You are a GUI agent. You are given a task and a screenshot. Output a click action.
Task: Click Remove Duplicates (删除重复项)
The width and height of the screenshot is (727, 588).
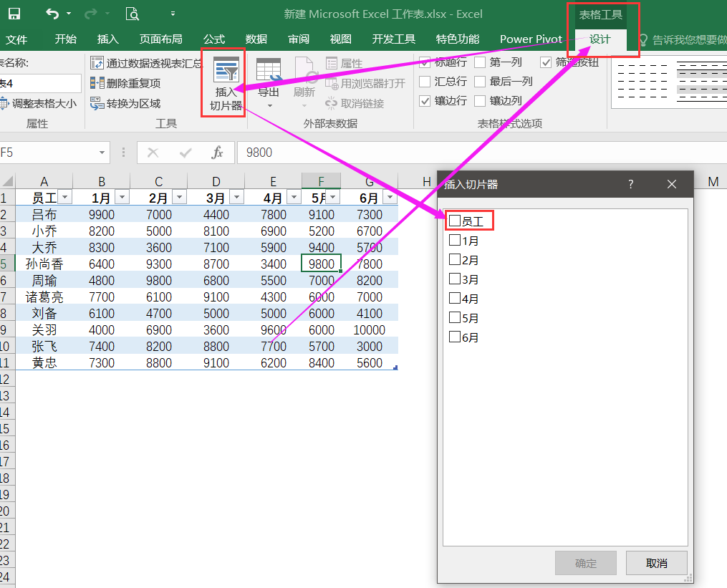[x=125, y=83]
